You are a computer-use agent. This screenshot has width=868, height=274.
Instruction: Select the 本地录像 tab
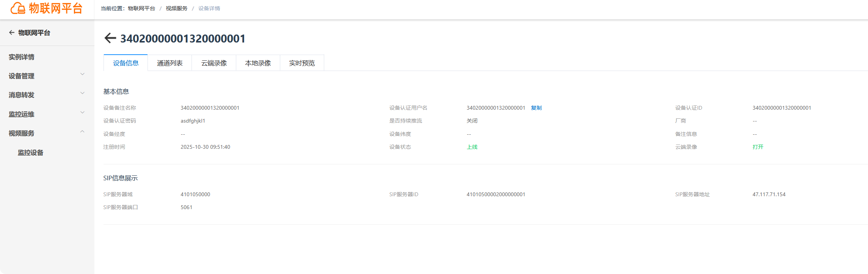point(258,63)
